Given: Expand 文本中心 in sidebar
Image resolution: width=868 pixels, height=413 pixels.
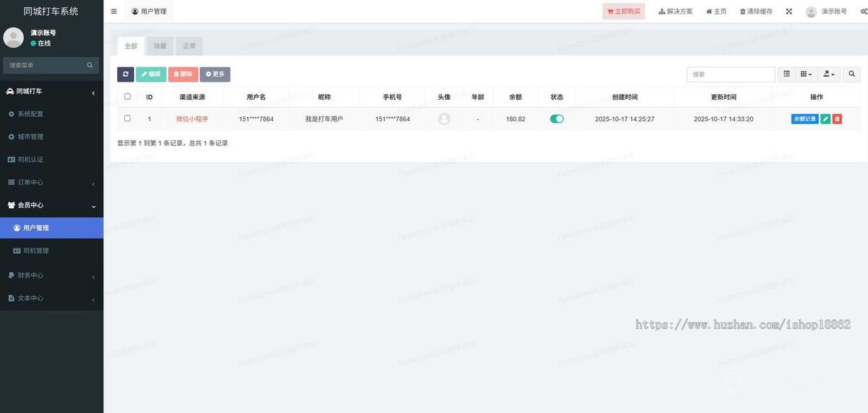Looking at the screenshot, I should pos(51,298).
